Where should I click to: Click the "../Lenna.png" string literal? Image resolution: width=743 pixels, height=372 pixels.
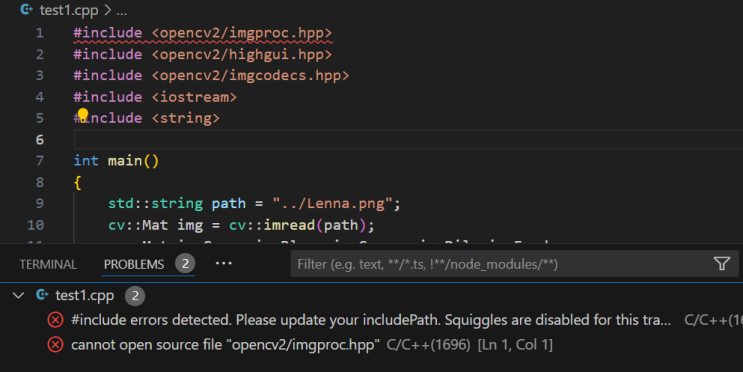tap(332, 204)
